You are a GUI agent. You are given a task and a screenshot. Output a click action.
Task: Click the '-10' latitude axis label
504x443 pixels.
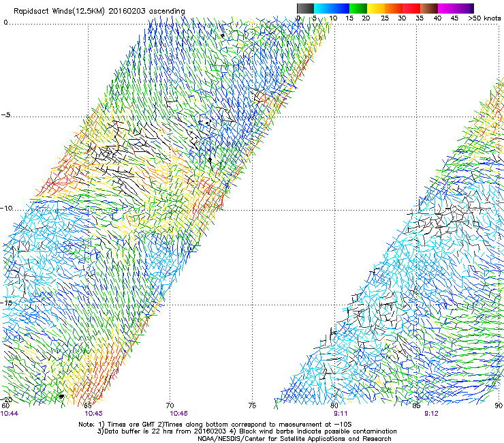pos(6,208)
